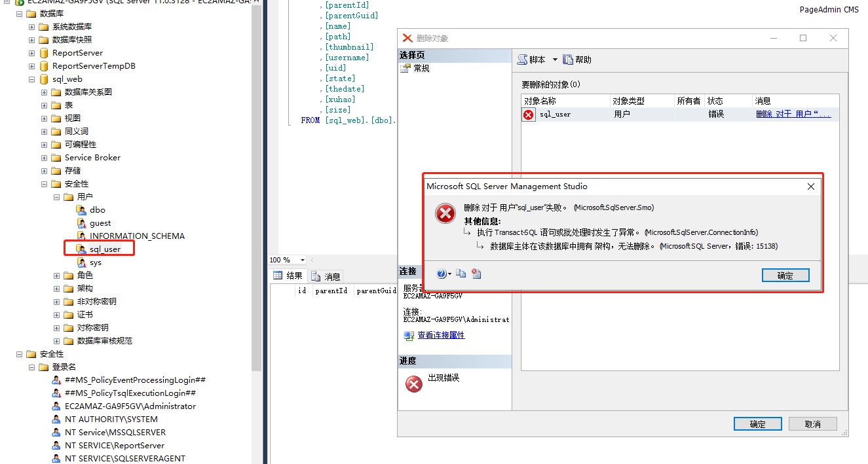The height and width of the screenshot is (464, 868).
Task: Select the 数据库审核规范 folder icon
Action: coord(69,341)
